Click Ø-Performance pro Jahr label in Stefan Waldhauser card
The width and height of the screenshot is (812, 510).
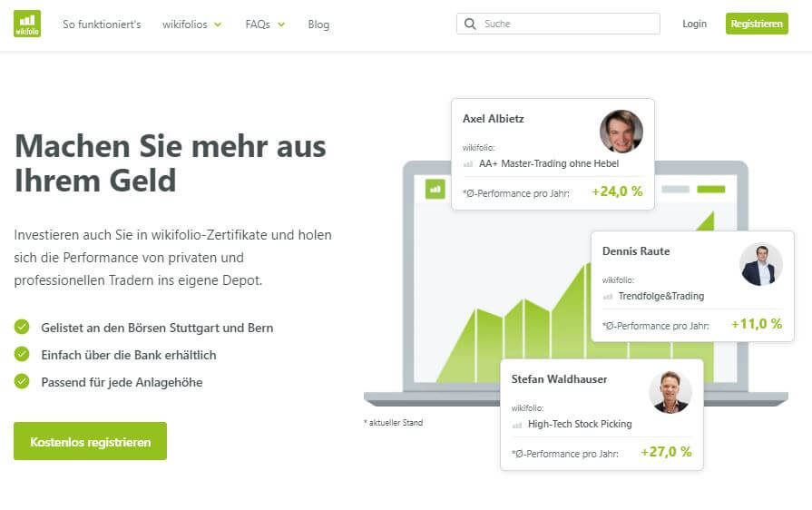[x=565, y=454]
